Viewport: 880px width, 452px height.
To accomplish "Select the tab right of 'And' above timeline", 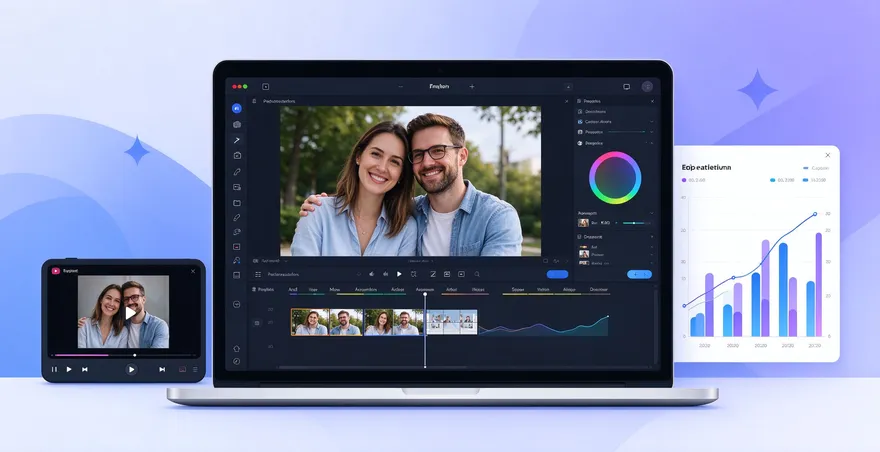I will coord(313,290).
